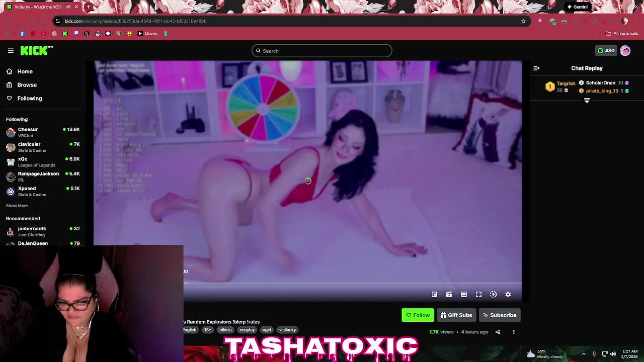The width and height of the screenshot is (644, 362).
Task: Open the user profile avatar menu
Action: coord(625,51)
